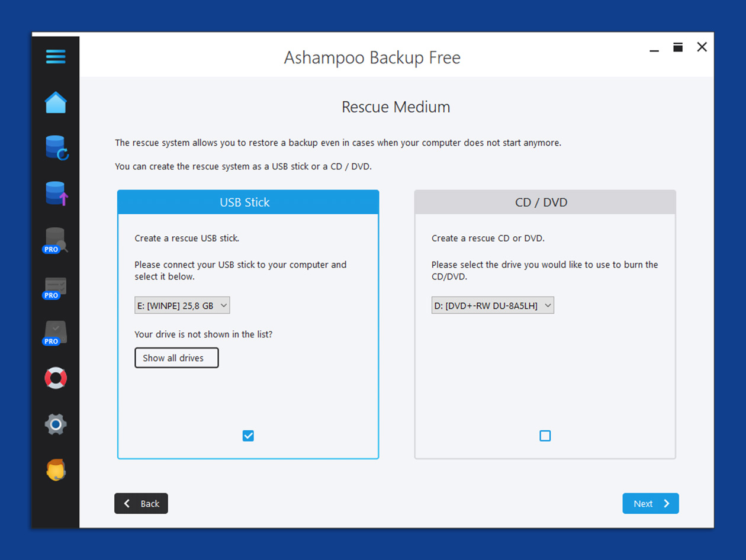Open the PRO drive check icon
Viewport: 746px width, 560px height.
pos(55,332)
